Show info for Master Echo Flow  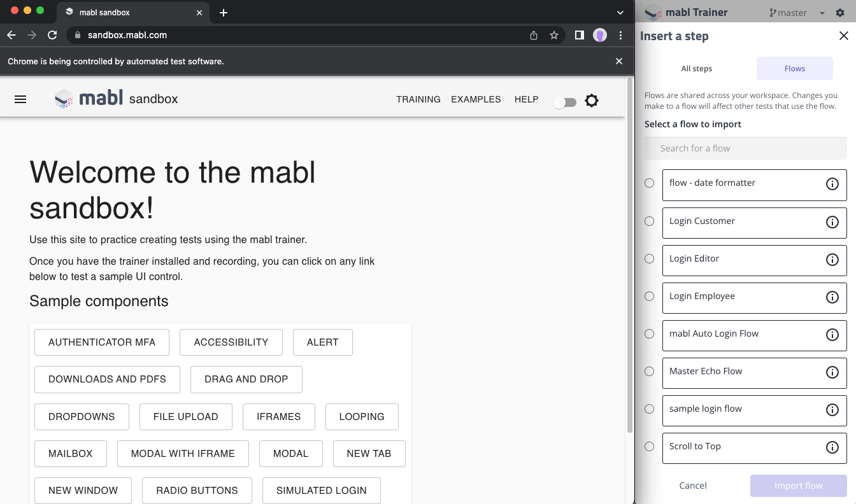tap(832, 372)
